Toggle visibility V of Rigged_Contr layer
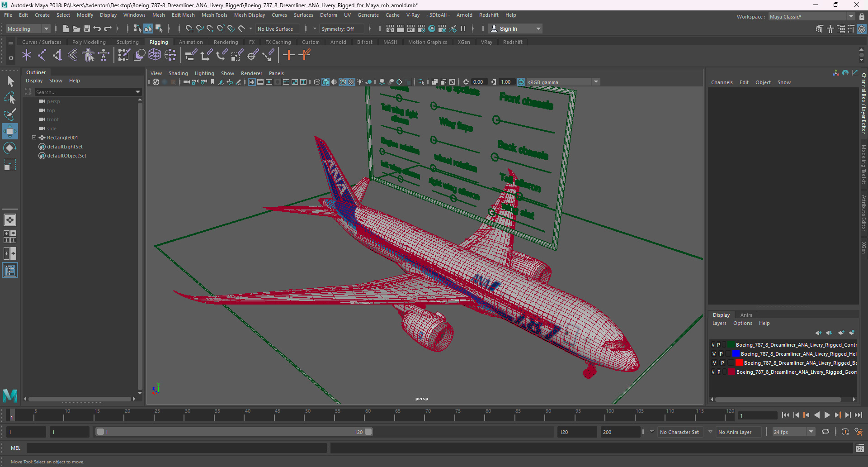868x467 pixels. pyautogui.click(x=713, y=345)
